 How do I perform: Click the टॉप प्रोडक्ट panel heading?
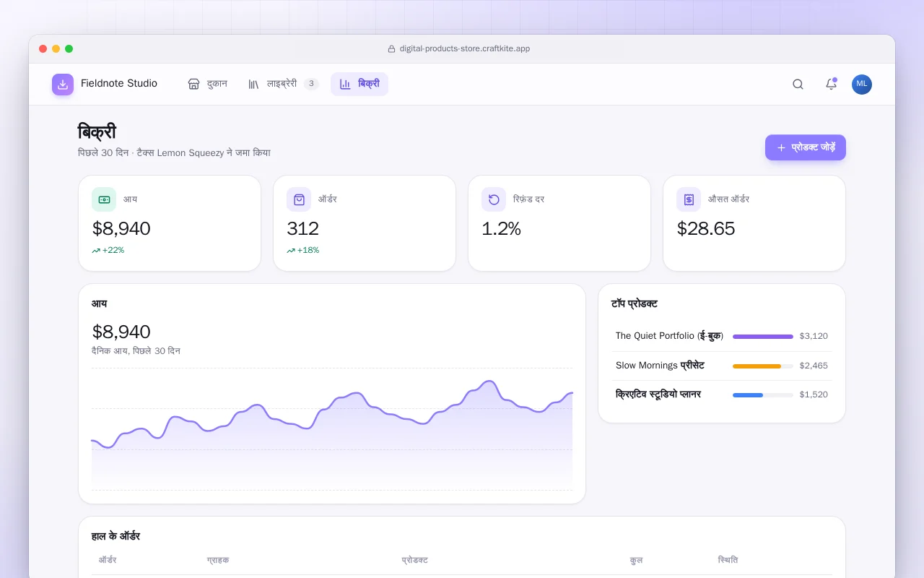(635, 304)
